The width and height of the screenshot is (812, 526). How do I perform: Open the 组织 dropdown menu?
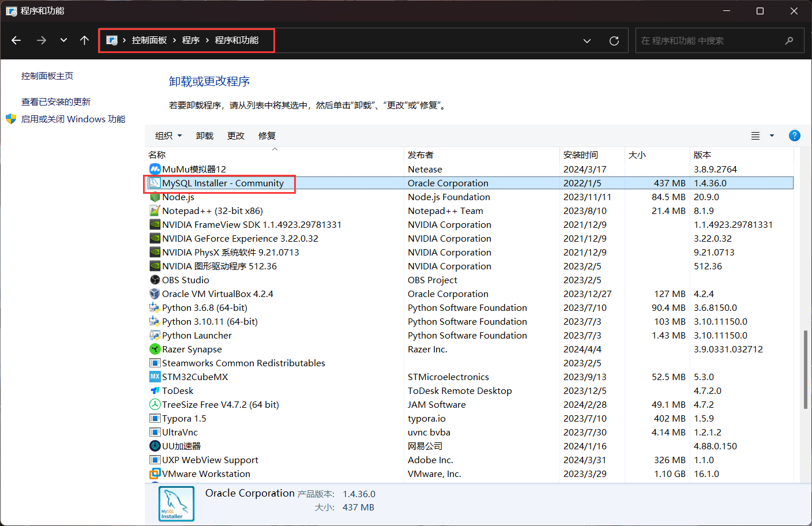168,136
